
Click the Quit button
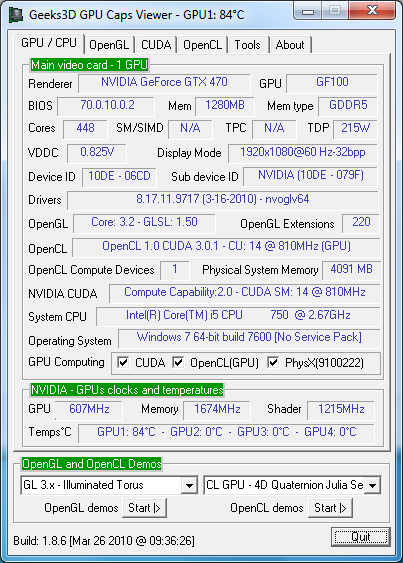361,537
